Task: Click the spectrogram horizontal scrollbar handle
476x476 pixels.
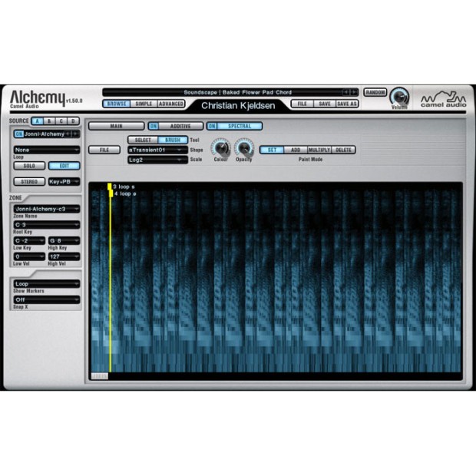Action: pos(100,376)
